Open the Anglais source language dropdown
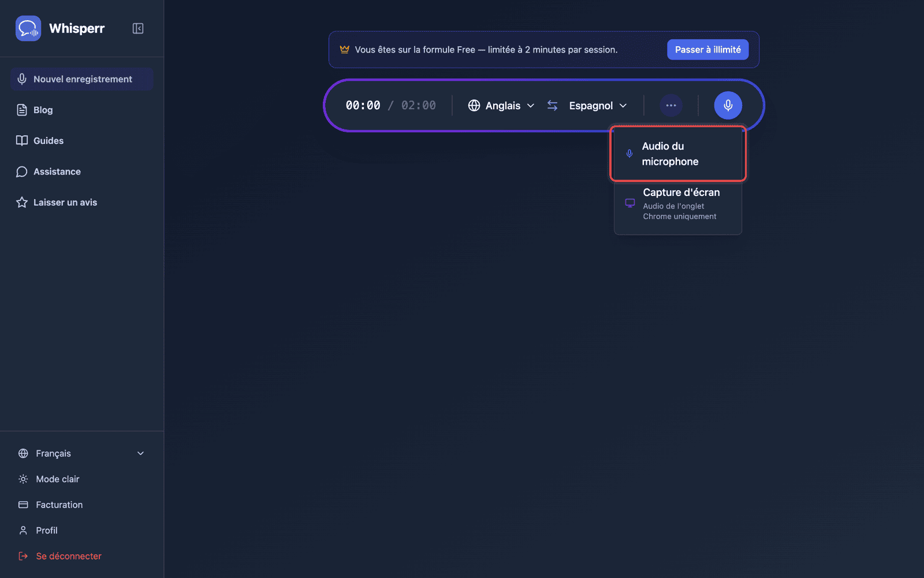Viewport: 924px width, 578px height. [501, 106]
